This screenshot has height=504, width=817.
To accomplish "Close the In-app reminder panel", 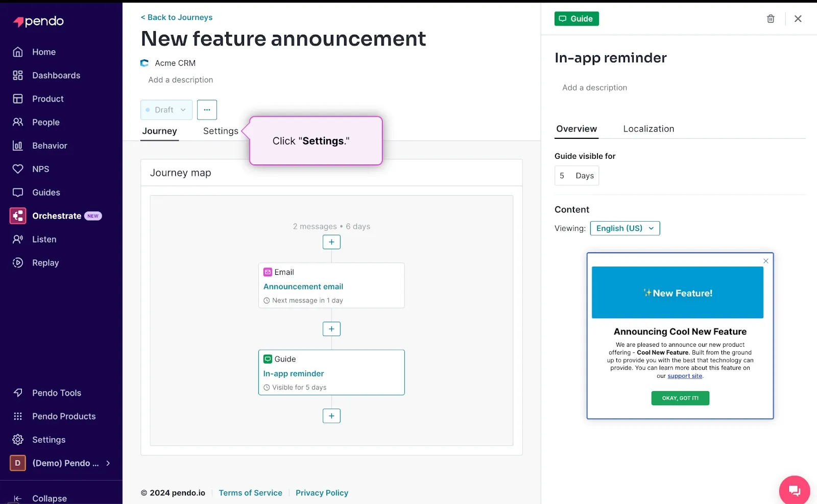I will pos(798,19).
